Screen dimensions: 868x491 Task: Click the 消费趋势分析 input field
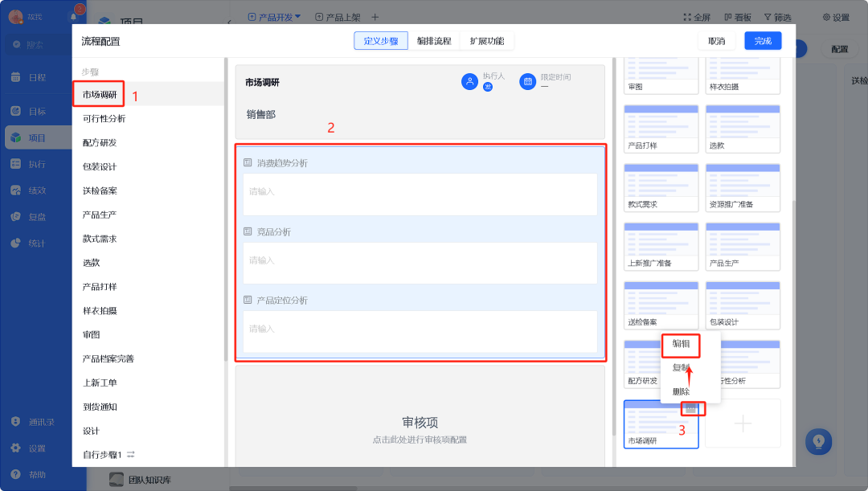[420, 194]
